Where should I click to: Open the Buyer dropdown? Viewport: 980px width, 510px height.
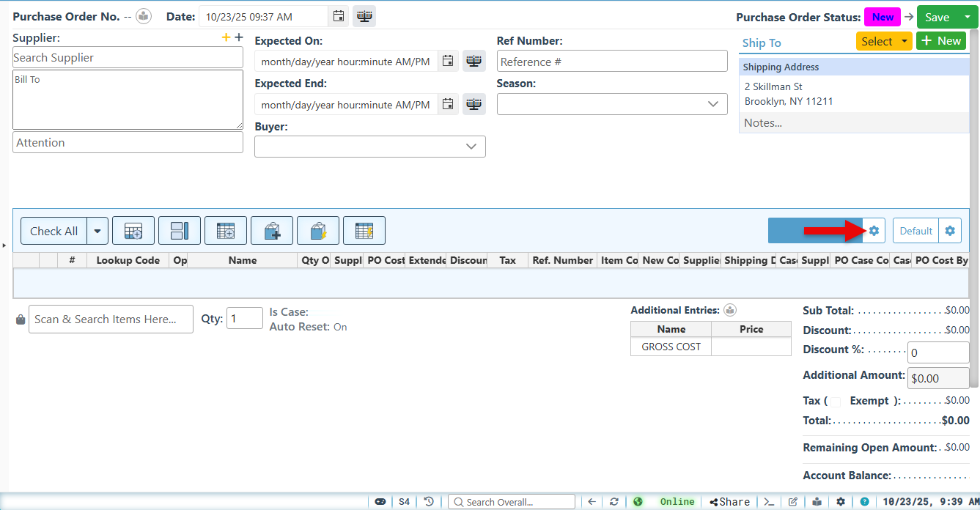click(x=369, y=147)
